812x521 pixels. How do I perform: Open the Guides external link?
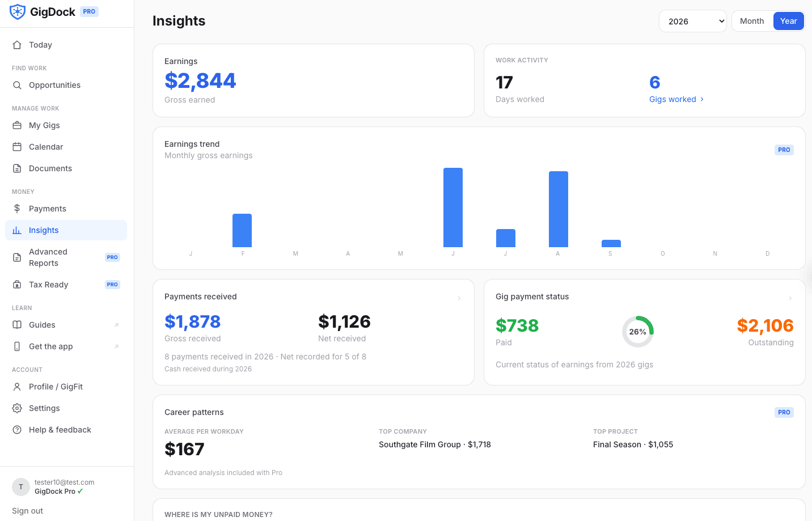pyautogui.click(x=66, y=325)
